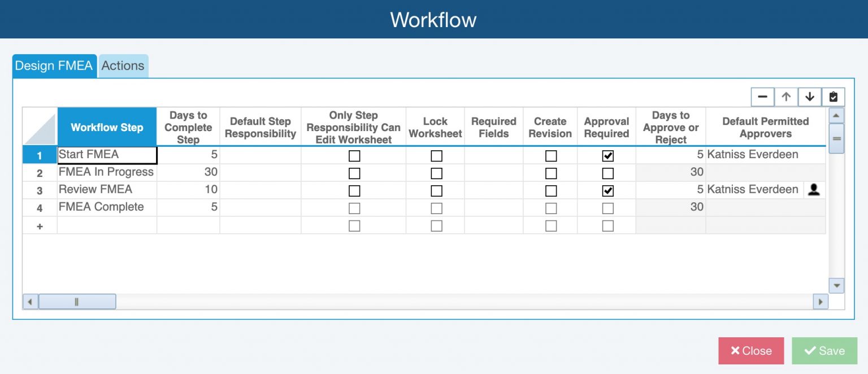Switch to the Actions tab
This screenshot has height=374, width=868.
(123, 66)
